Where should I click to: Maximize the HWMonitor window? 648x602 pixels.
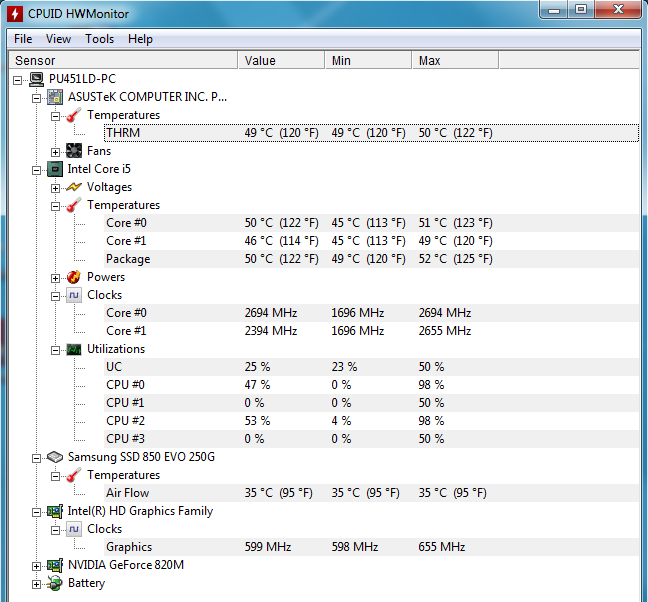[581, 10]
